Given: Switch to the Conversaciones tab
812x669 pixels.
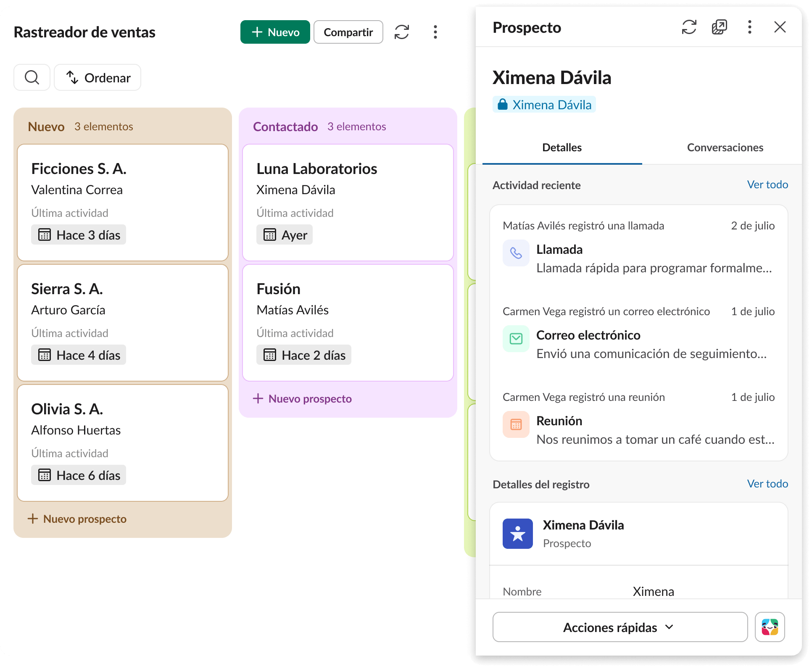Looking at the screenshot, I should [x=725, y=147].
